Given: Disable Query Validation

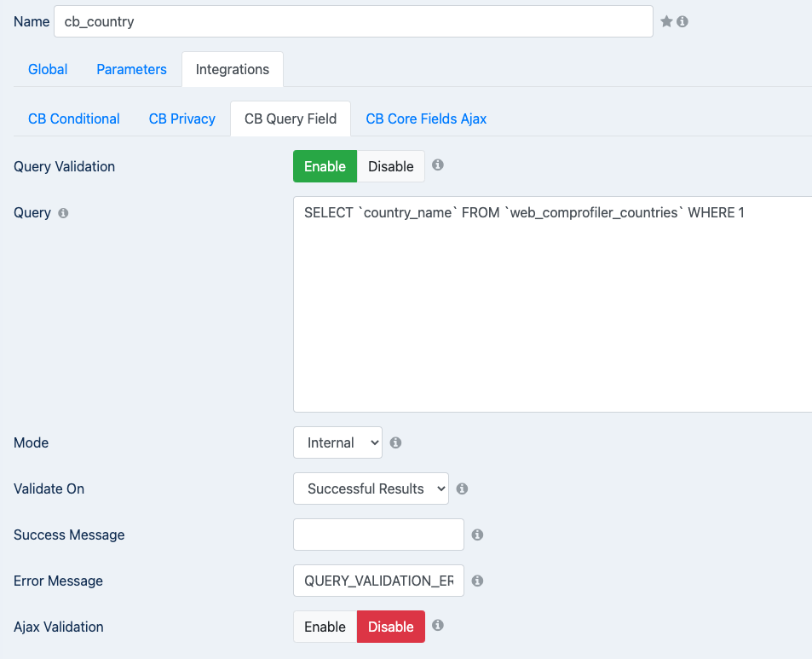Looking at the screenshot, I should coord(391,166).
